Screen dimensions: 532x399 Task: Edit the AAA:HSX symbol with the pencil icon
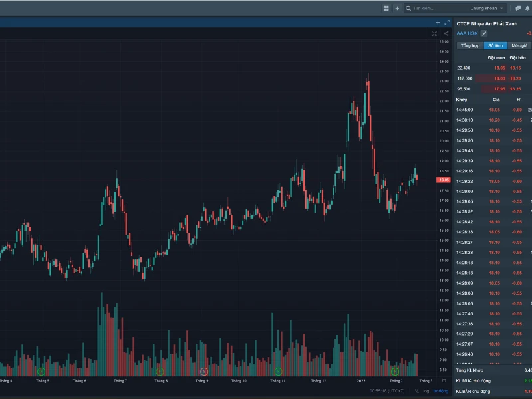coord(484,33)
